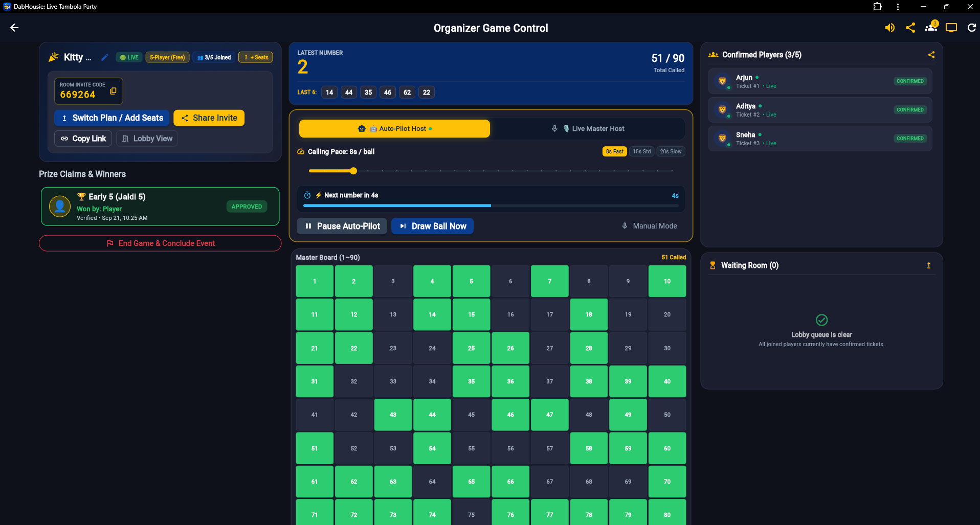
Task: Share confirmed players list icon
Action: [931, 55]
